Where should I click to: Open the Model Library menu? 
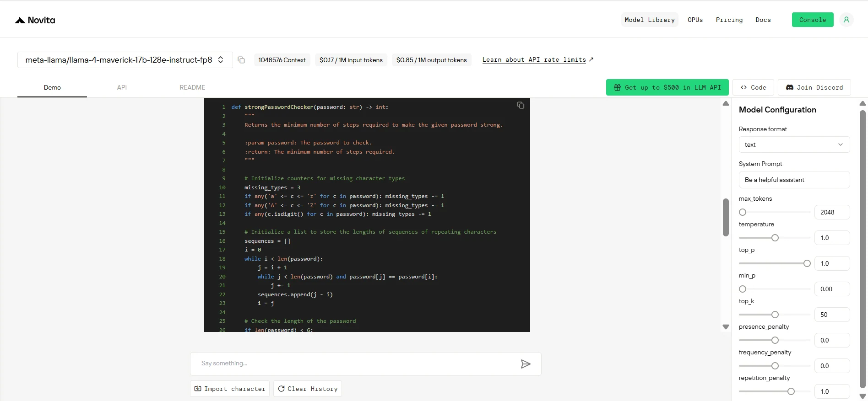point(650,20)
